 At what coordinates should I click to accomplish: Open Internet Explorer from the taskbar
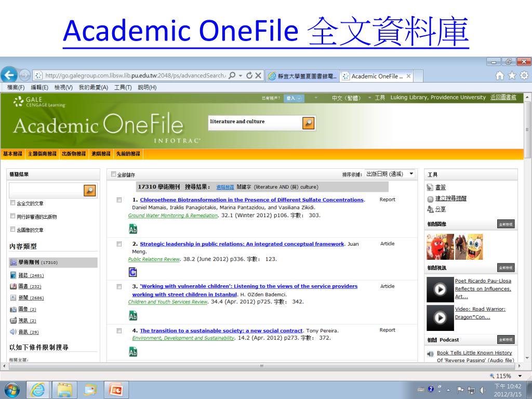[x=37, y=390]
